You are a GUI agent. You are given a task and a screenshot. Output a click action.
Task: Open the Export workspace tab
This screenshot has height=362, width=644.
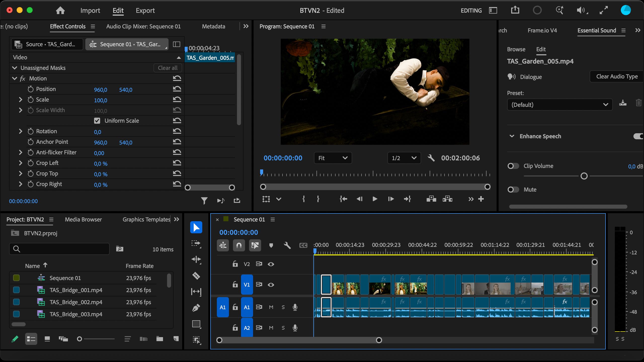coord(145,11)
